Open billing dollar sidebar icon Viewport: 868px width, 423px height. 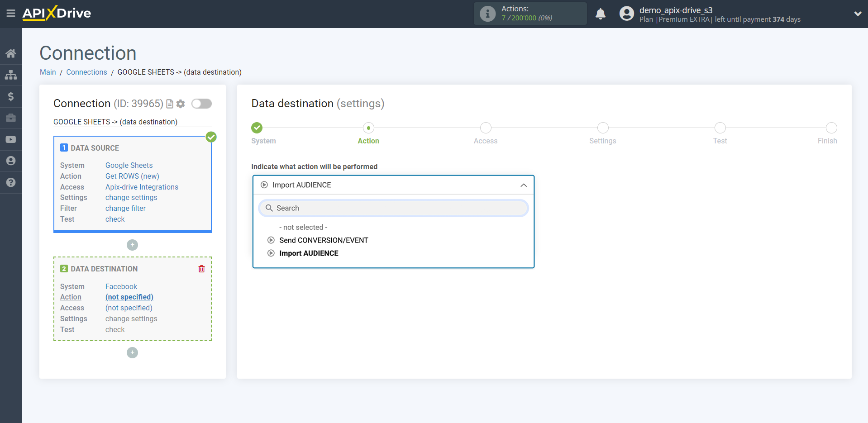(11, 96)
